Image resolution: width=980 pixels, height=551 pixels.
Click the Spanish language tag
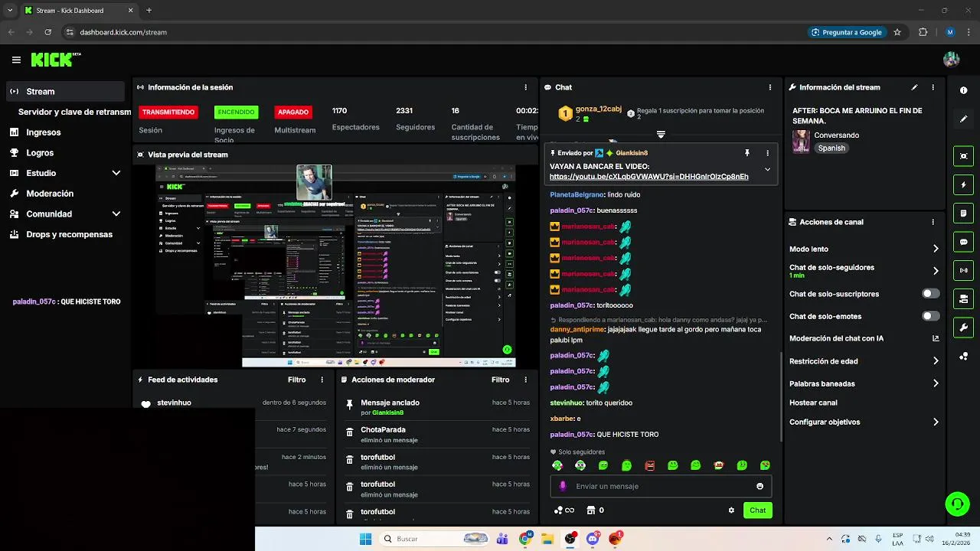click(831, 148)
